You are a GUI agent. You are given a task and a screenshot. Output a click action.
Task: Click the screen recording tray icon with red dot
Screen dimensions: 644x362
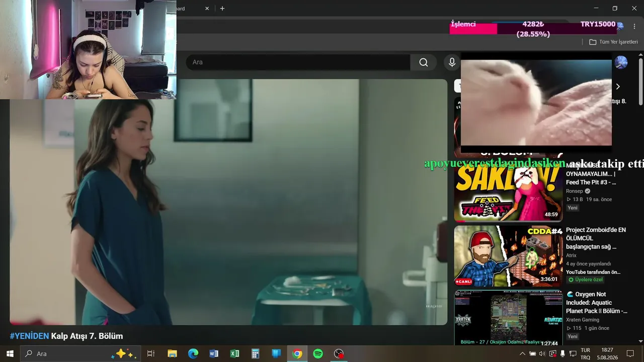[x=552, y=354]
